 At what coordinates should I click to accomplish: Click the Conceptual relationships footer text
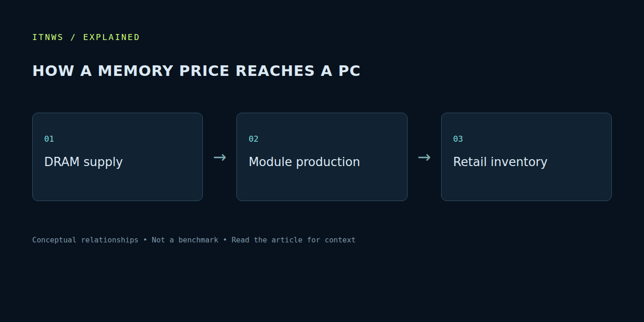coord(85,240)
